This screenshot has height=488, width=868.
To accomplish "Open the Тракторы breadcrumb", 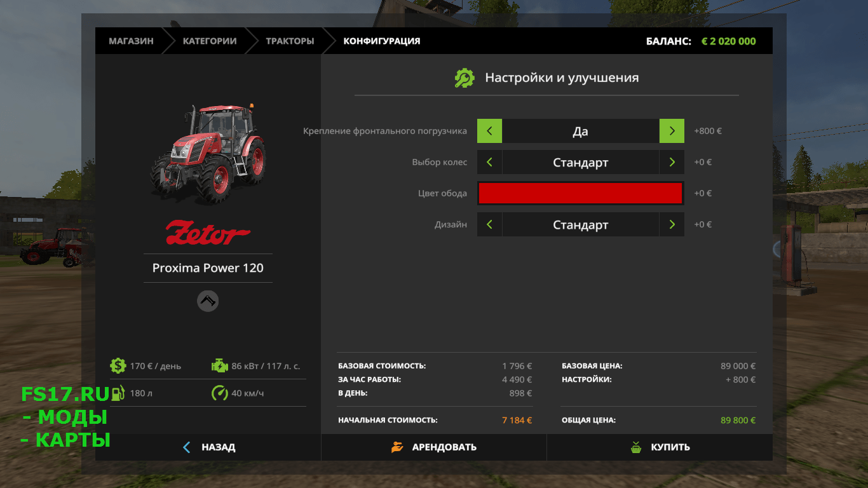I will 290,41.
